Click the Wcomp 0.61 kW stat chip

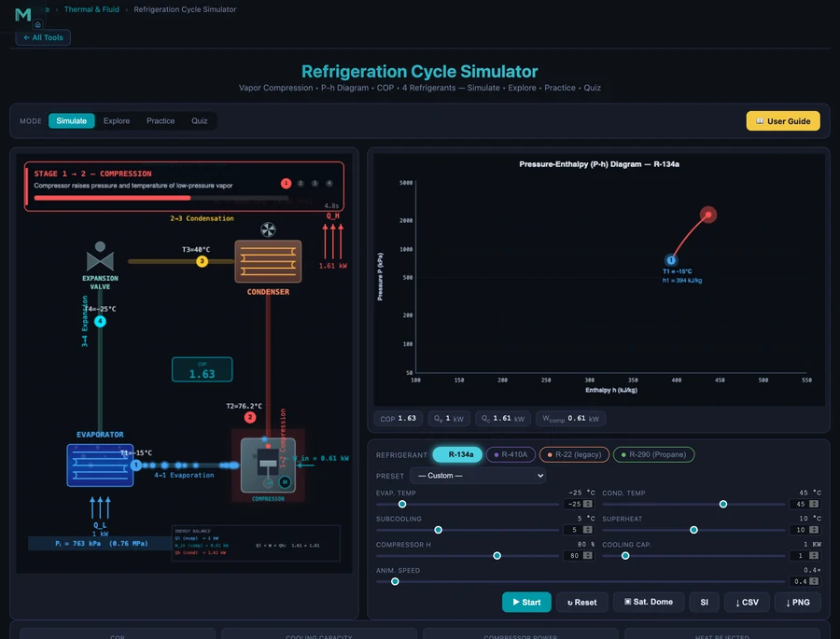click(570, 418)
